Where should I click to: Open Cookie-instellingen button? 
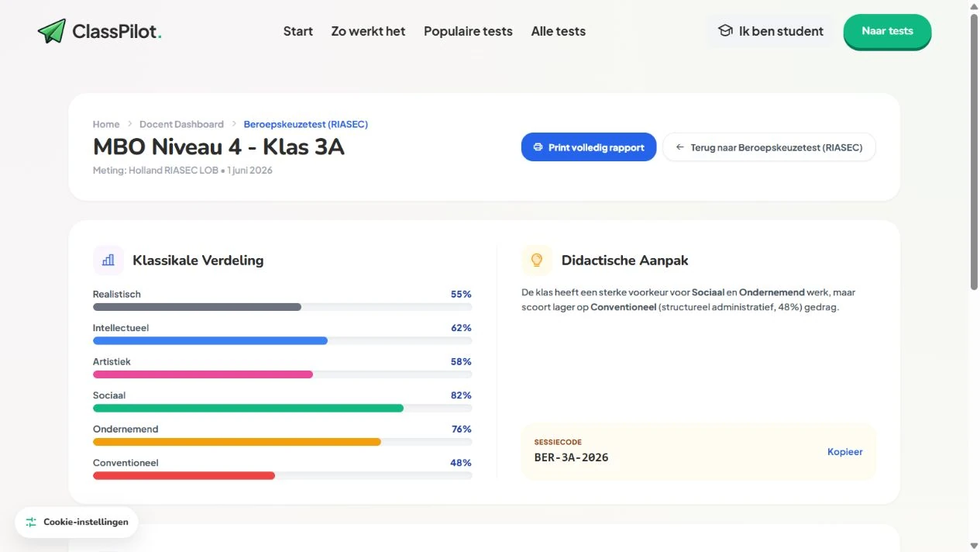coord(77,523)
